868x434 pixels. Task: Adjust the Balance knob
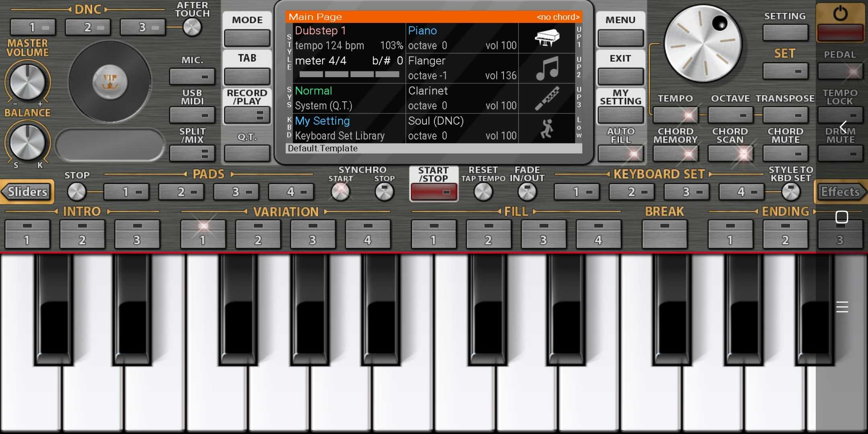click(x=27, y=142)
